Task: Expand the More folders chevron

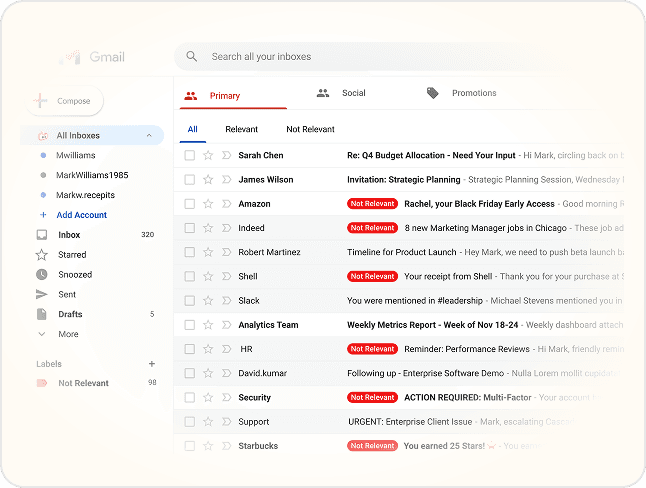Action: coord(42,334)
